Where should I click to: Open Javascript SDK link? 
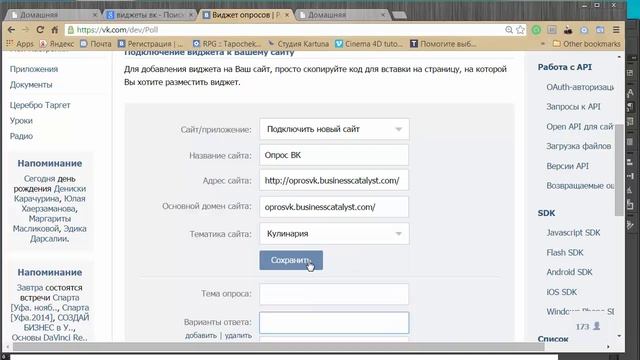[573, 233]
